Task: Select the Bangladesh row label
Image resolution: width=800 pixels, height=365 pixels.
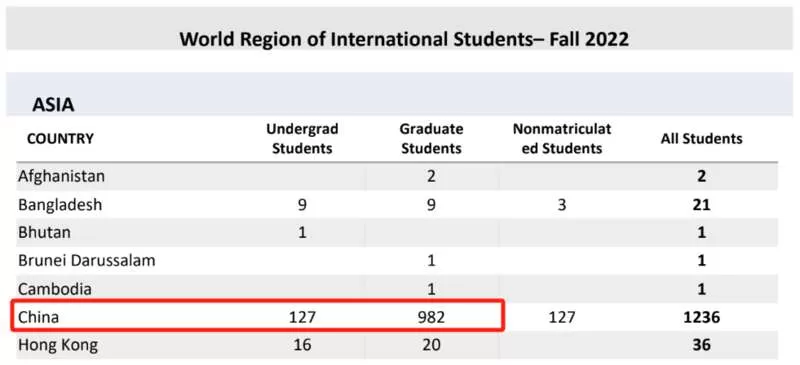Action: click(60, 205)
